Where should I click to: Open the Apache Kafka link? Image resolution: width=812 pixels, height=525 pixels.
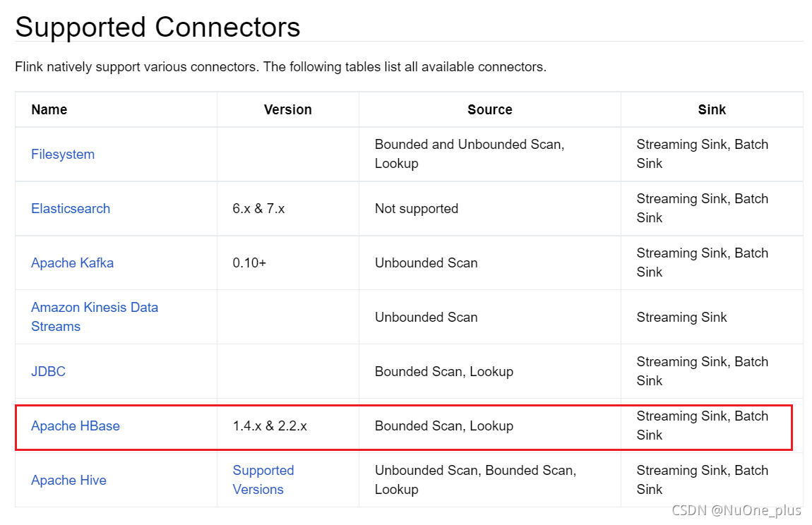coord(73,263)
